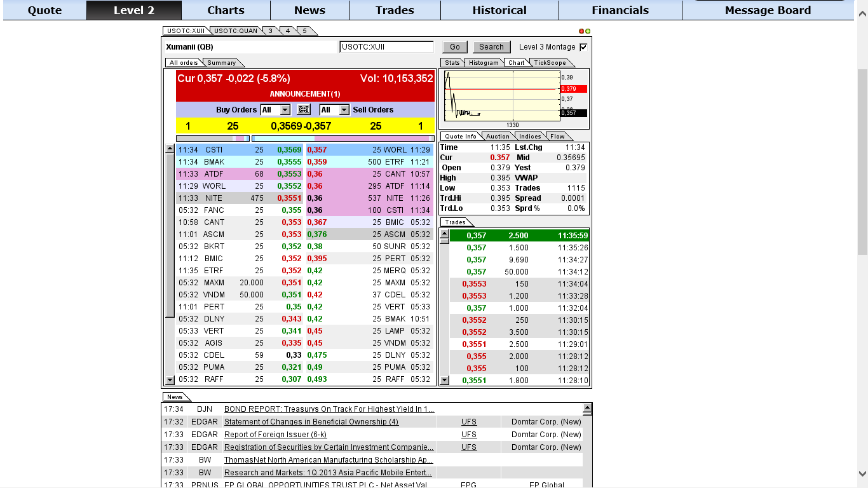Viewport: 868px width, 488px height.
Task: Open the Quote tab
Action: point(44,10)
